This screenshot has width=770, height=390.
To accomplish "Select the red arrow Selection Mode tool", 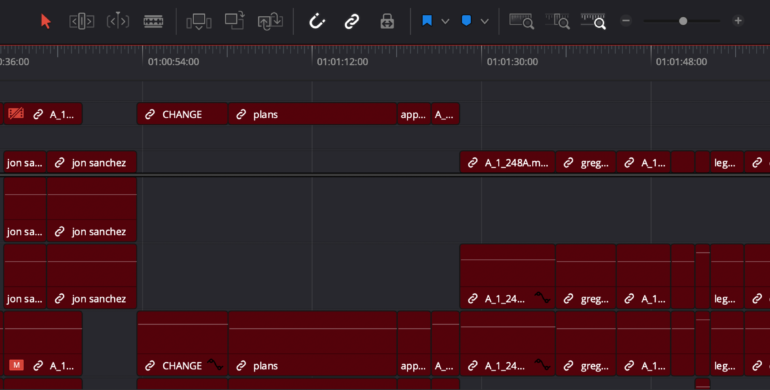I will tap(46, 21).
